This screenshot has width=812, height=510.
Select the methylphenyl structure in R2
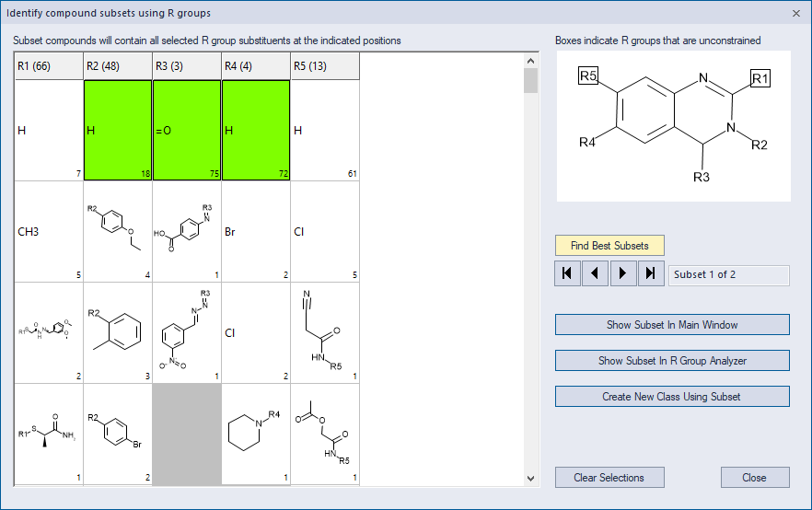[118, 333]
